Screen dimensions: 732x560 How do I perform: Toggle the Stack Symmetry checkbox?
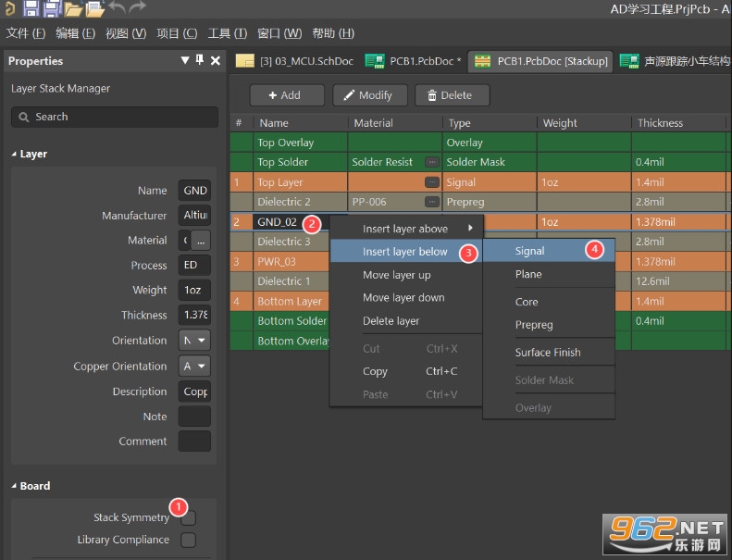click(x=189, y=518)
